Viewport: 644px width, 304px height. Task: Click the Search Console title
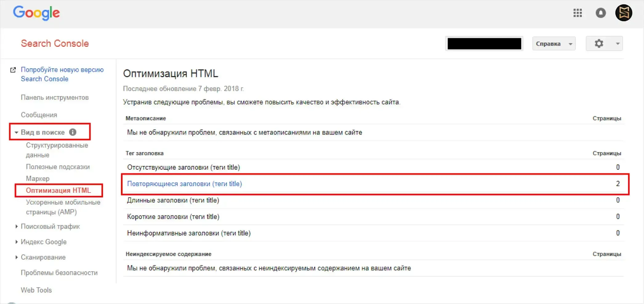[55, 43]
